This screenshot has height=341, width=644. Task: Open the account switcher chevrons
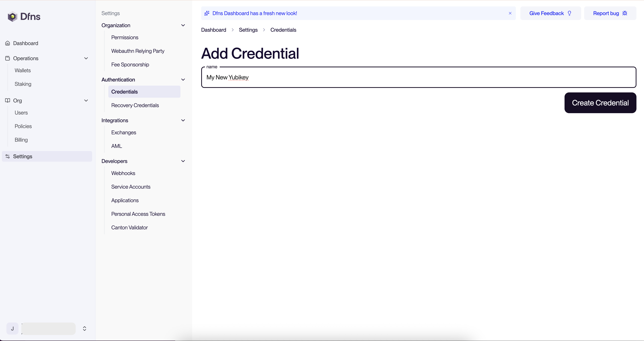click(x=85, y=329)
